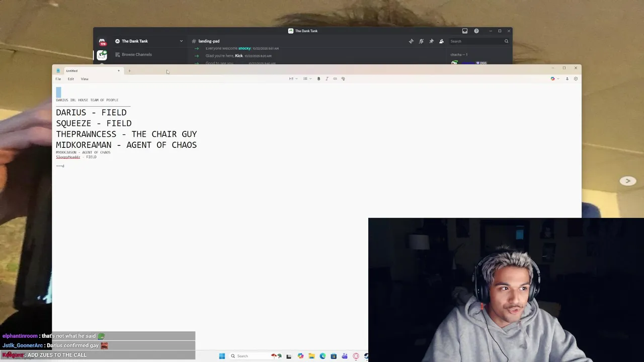The height and width of the screenshot is (362, 644).
Task: Toggle italic formatting in Notepad
Action: click(x=327, y=78)
